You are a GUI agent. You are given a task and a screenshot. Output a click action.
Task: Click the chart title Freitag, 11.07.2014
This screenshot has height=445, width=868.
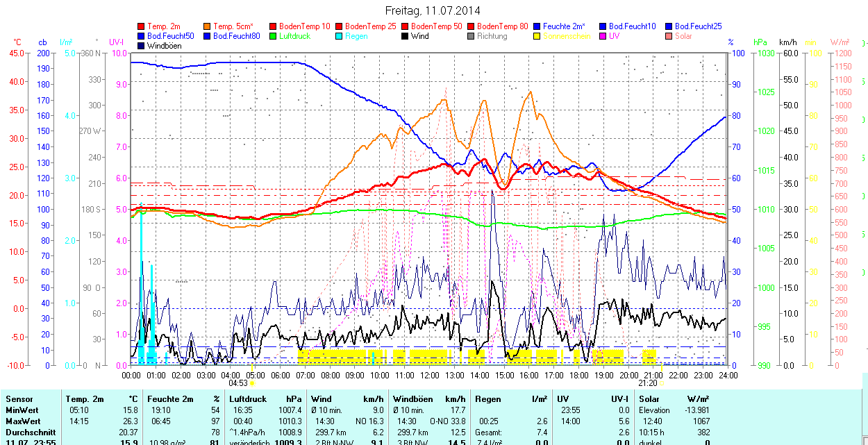[433, 10]
